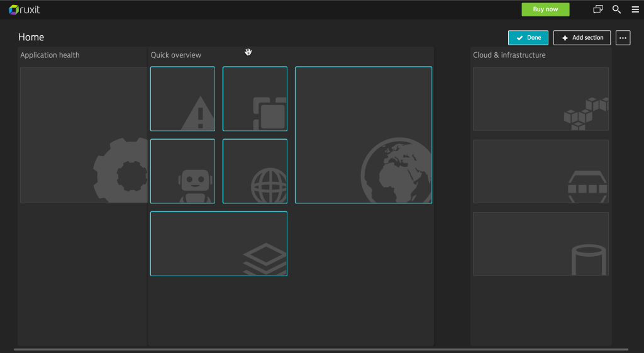Screen dimensions: 644x353
Task: Select the small wireframe globe tile
Action: pos(255,171)
